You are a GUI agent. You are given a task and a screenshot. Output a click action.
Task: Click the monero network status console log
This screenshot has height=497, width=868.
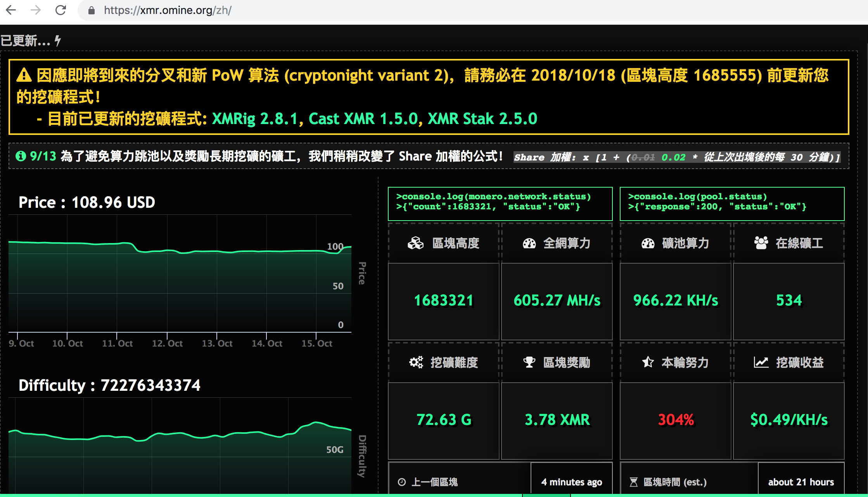497,202
